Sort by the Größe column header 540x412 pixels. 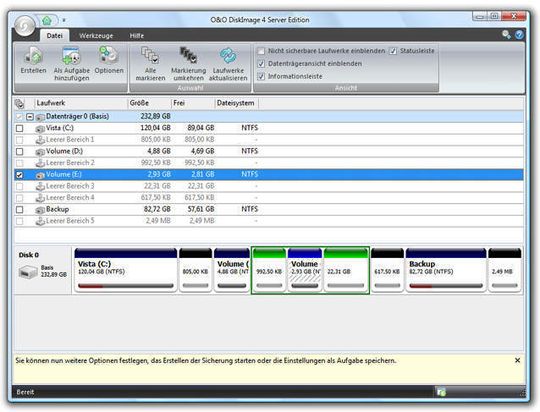149,103
